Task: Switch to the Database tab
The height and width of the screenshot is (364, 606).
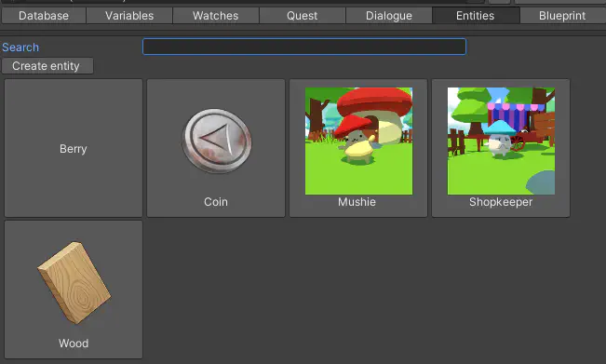Action: point(44,16)
